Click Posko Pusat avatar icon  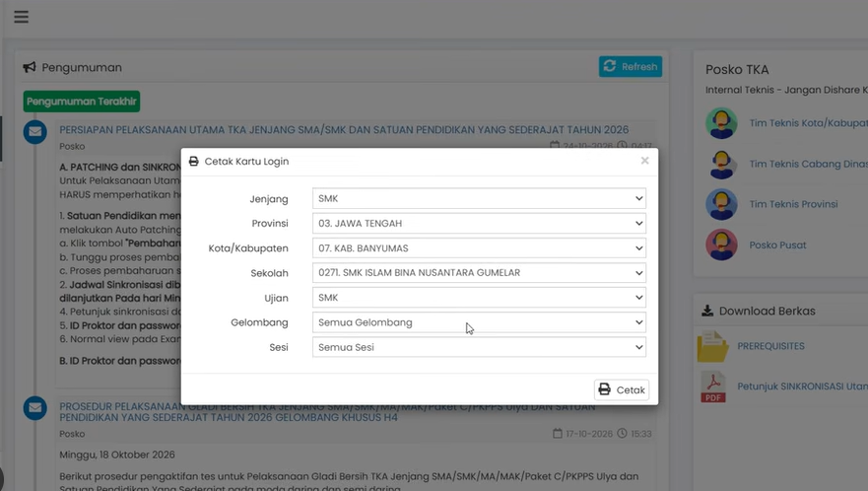tap(721, 245)
